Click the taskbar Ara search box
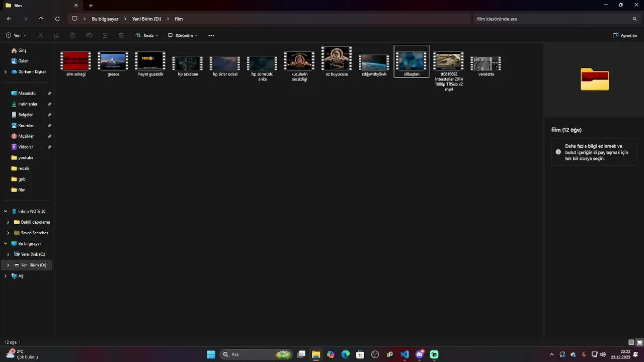This screenshot has height=362, width=644. tap(257, 354)
